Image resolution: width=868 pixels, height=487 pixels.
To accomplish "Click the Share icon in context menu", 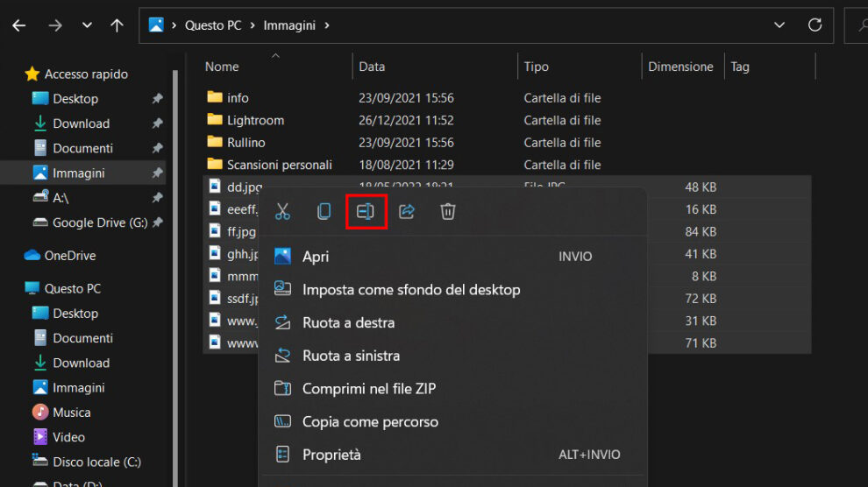I will [x=407, y=211].
